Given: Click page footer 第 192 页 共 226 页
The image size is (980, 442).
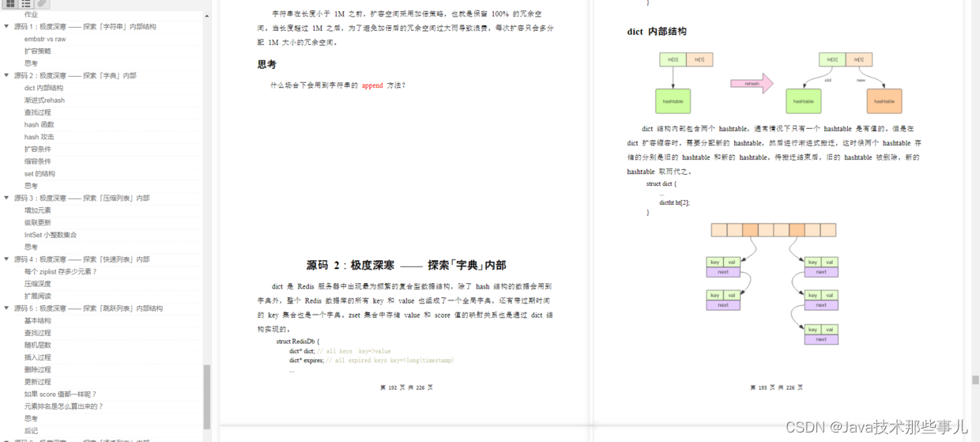Looking at the screenshot, I should coord(406,388).
